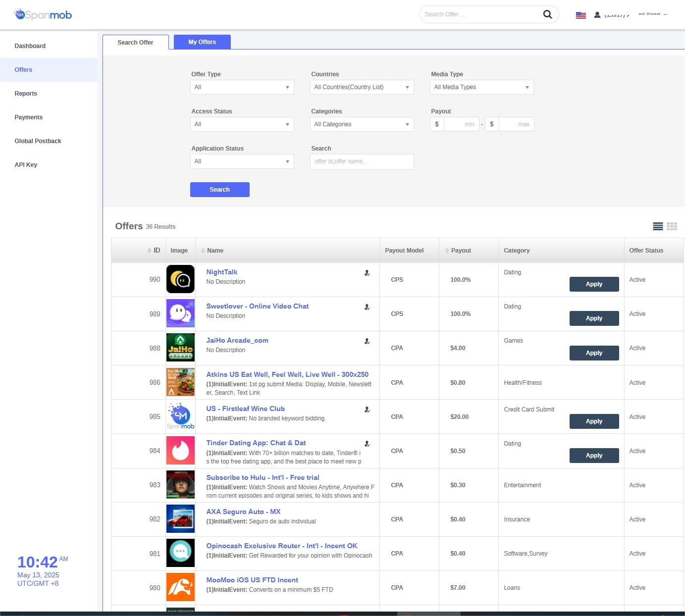Sort offers by Payout column arrows

[x=447, y=251]
